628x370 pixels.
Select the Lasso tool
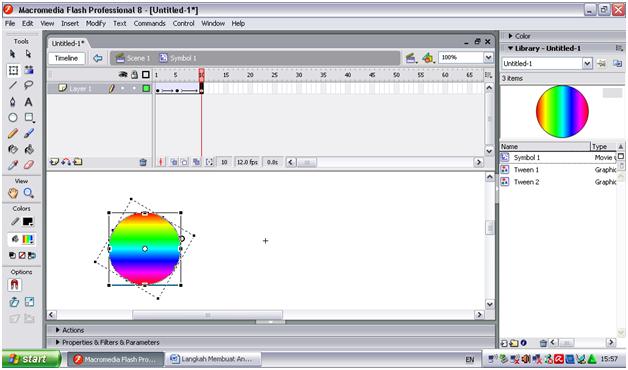click(x=28, y=85)
